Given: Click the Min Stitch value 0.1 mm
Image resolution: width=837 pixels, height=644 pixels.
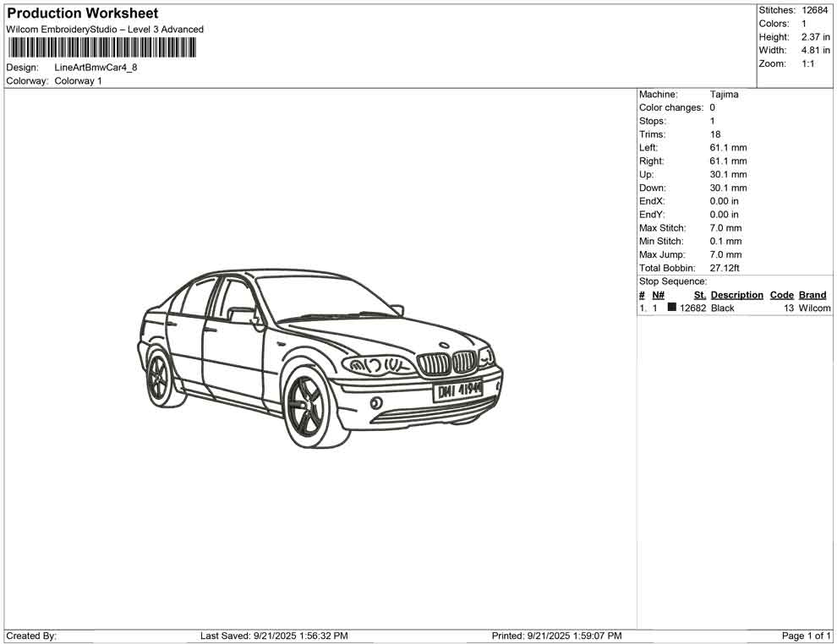Looking at the screenshot, I should click(726, 241).
